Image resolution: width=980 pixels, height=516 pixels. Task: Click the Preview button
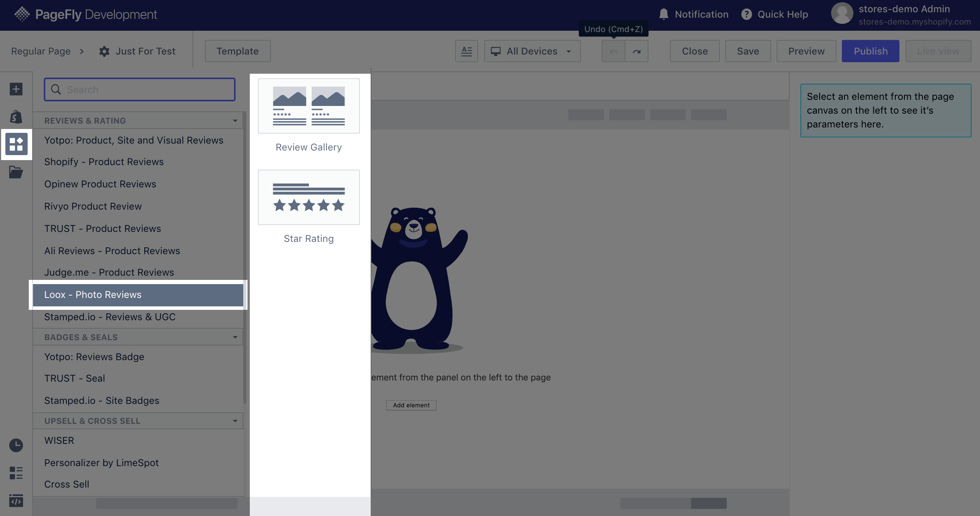(x=806, y=51)
